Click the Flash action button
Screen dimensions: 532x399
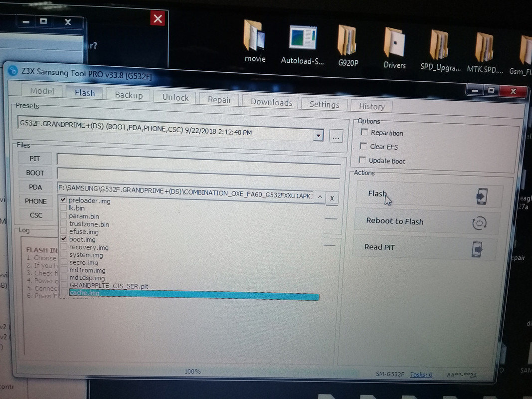429,195
